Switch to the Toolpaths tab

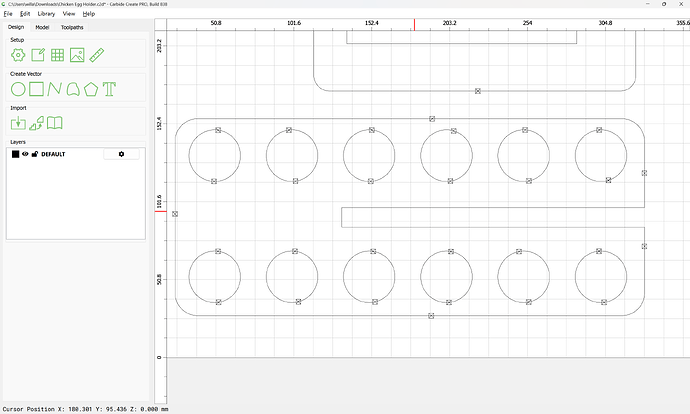tap(71, 27)
